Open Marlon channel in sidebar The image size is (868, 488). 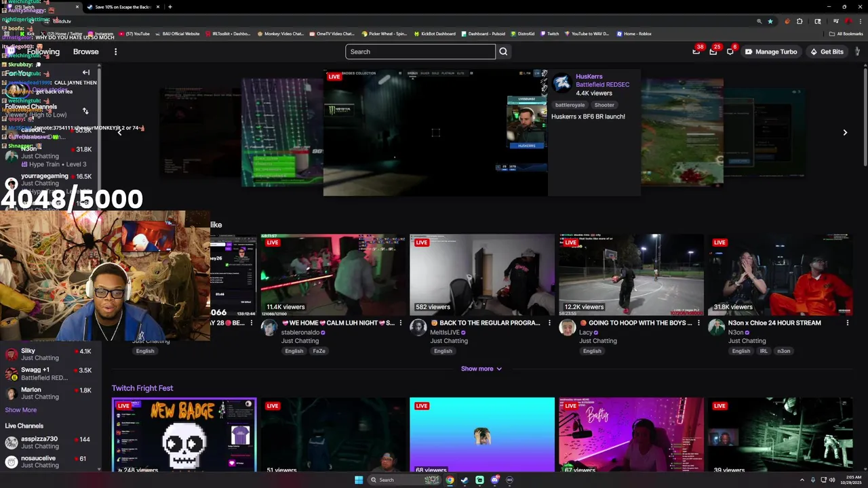49,393
